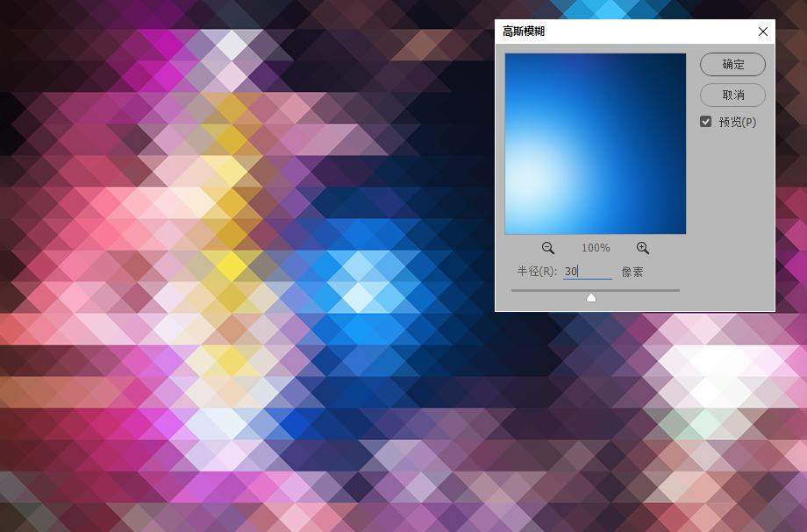
Task: Zoom out the preview with the minus magnifier
Action: coord(548,248)
